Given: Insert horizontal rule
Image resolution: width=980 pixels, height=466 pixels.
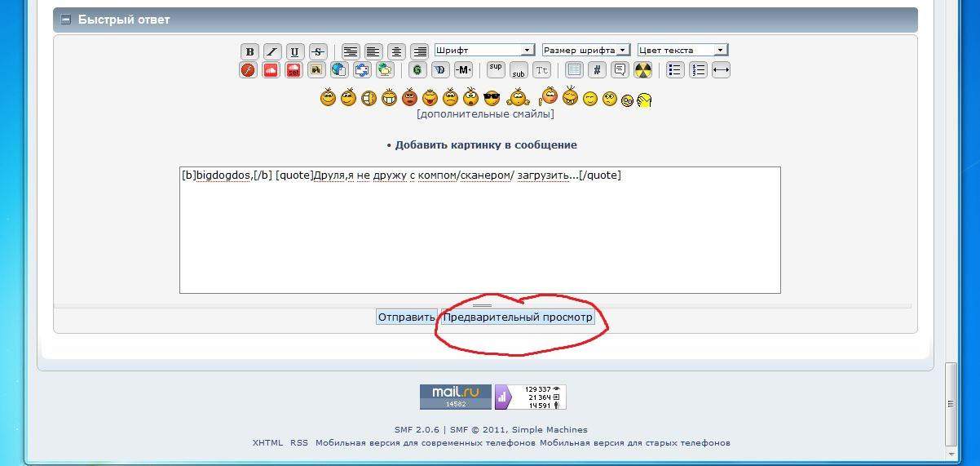Looking at the screenshot, I should [721, 70].
